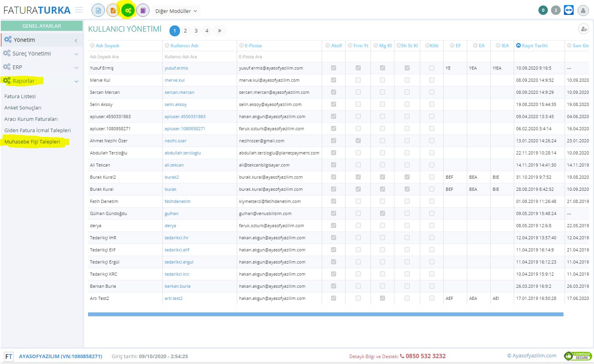Click the Comodo Secure badge
This screenshot has width=594, height=364.
578,356
